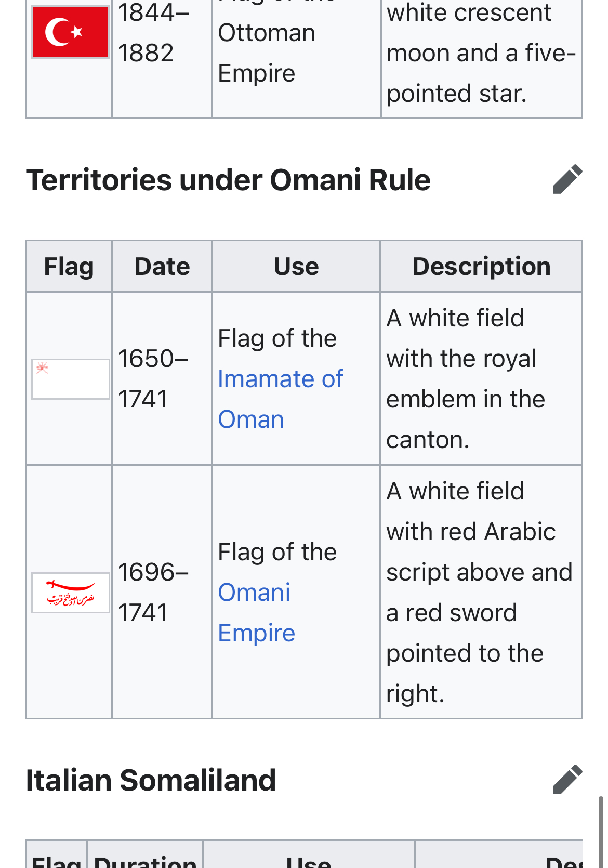Click the Duration column header
This screenshot has height=868, width=608.
(x=145, y=860)
